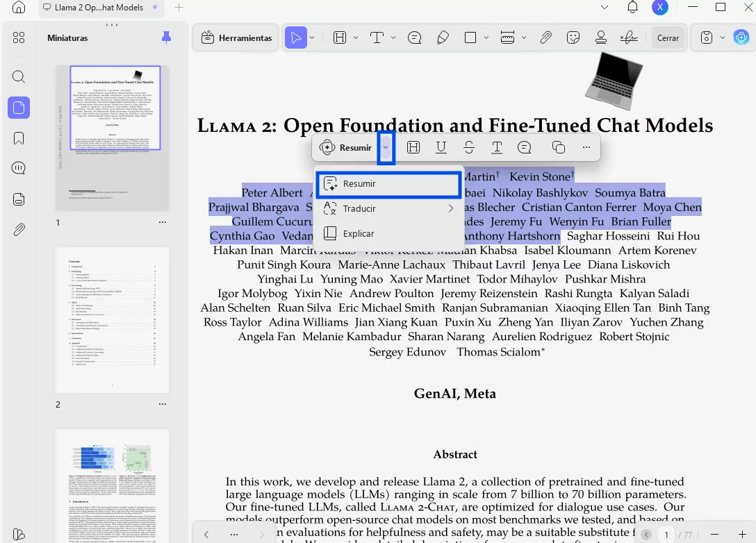Expand the selection tool dropdown arrow
756x543 pixels.
[x=312, y=37]
